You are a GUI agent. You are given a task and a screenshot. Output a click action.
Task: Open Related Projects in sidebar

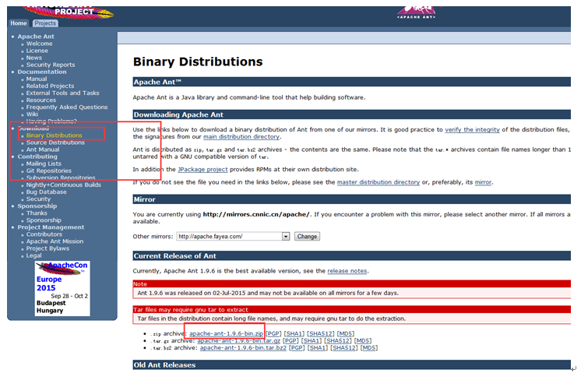pyautogui.click(x=51, y=86)
